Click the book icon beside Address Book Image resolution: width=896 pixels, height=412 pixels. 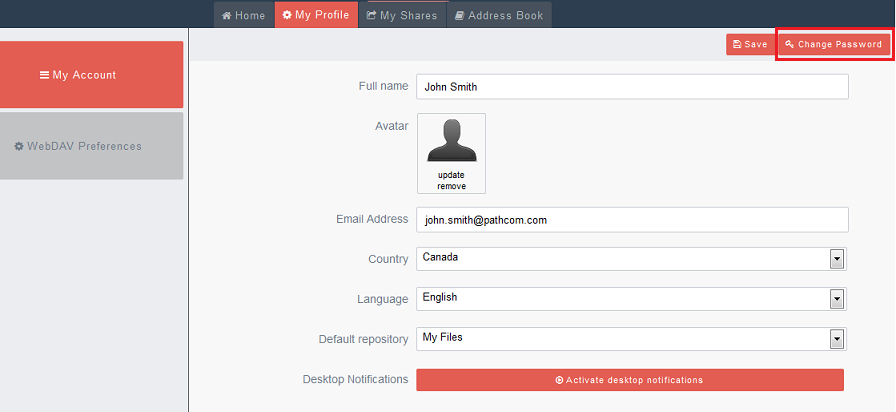(459, 15)
